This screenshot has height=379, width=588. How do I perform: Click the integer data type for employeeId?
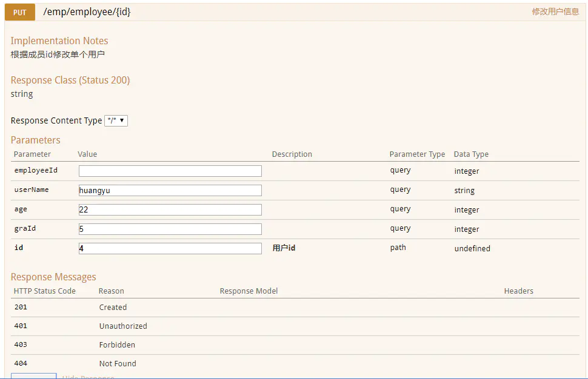tap(467, 171)
